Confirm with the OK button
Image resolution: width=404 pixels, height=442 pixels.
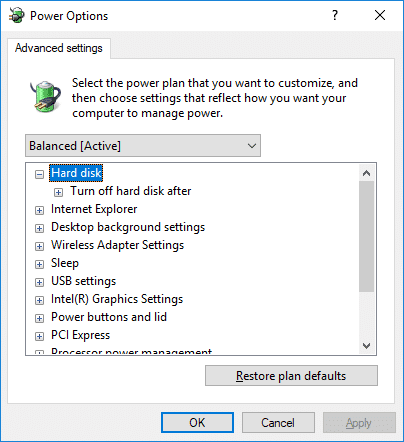(x=197, y=423)
